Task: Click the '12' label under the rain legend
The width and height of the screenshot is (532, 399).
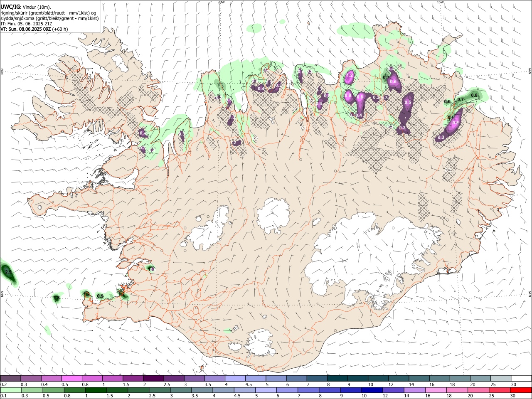Action: (386, 396)
